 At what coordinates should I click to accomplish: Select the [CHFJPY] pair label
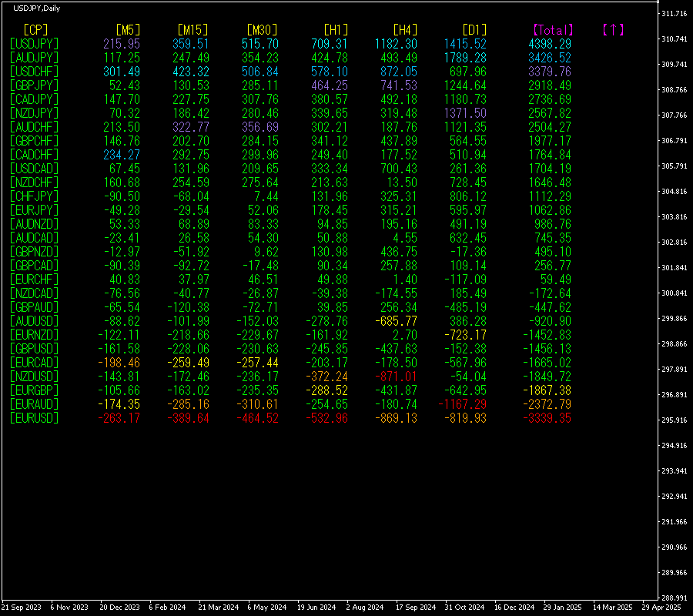[34, 196]
